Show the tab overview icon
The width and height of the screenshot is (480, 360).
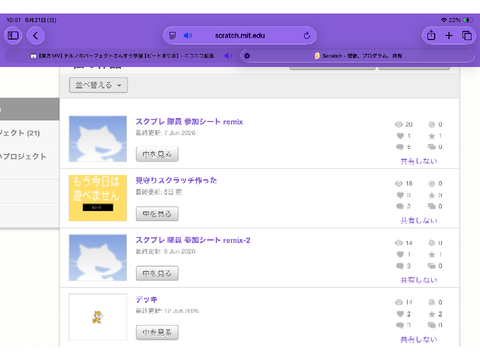[467, 35]
